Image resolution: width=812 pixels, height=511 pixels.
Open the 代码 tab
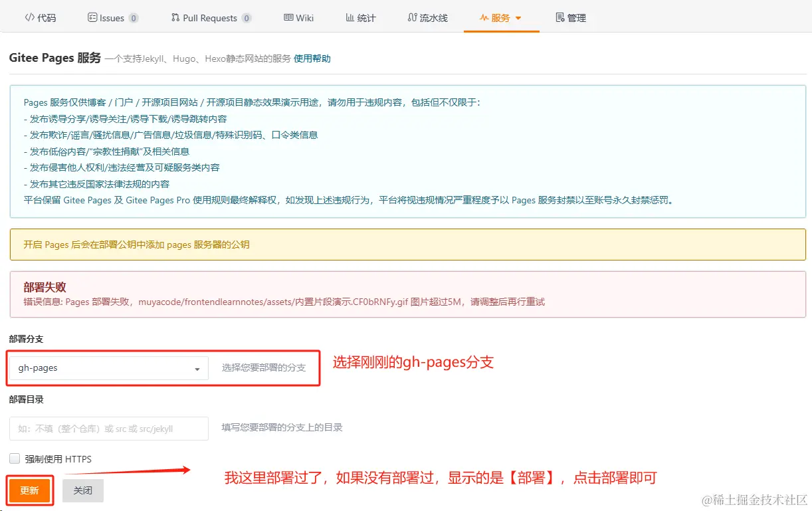pos(40,18)
